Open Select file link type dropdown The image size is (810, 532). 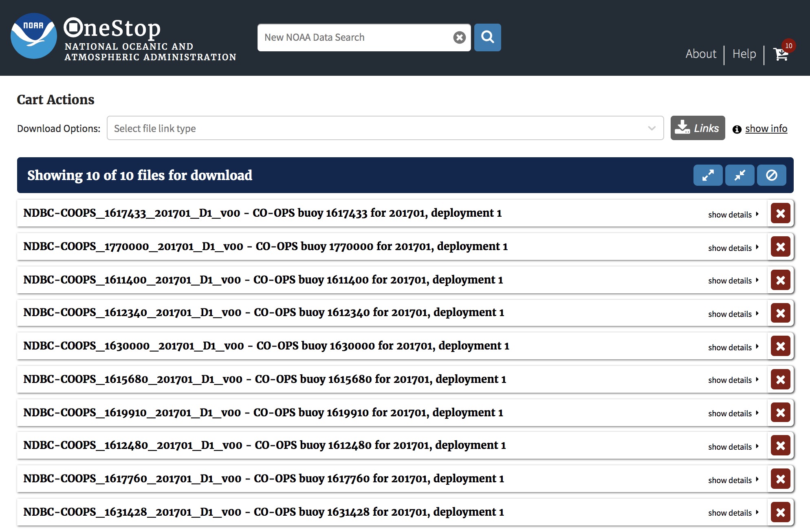[x=385, y=127]
